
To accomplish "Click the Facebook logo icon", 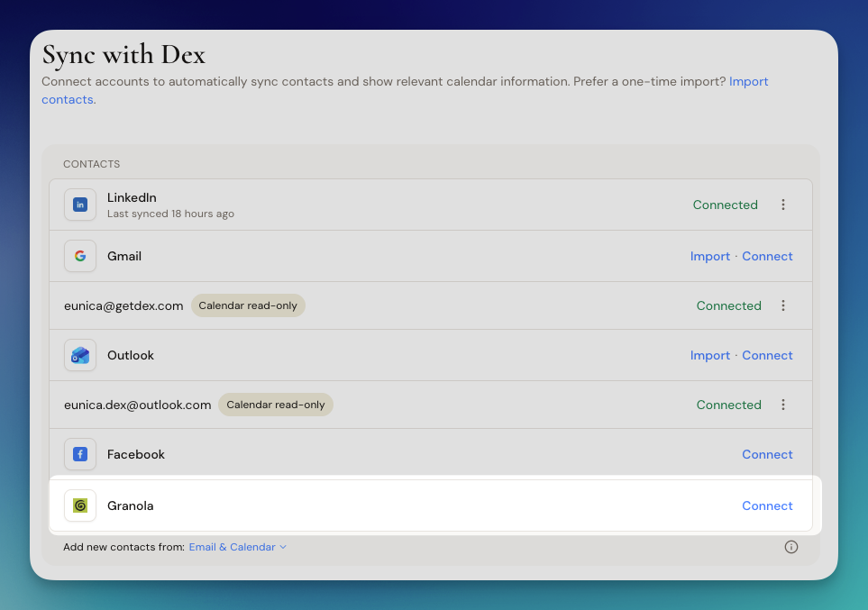I will (x=80, y=454).
